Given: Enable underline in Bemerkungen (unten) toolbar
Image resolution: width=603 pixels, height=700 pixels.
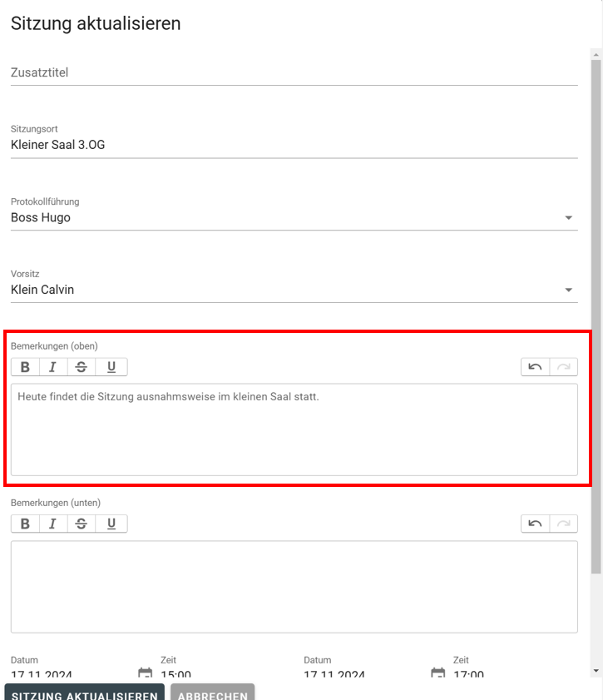Looking at the screenshot, I should click(111, 524).
